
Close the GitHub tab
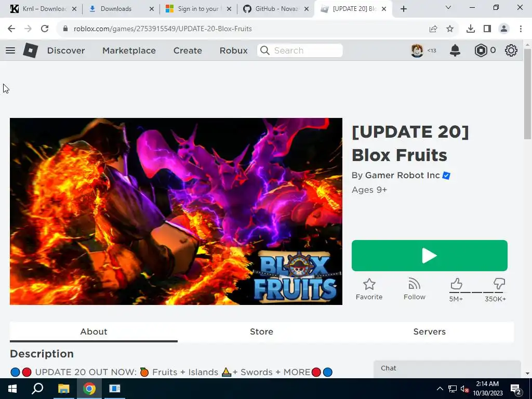point(307,9)
